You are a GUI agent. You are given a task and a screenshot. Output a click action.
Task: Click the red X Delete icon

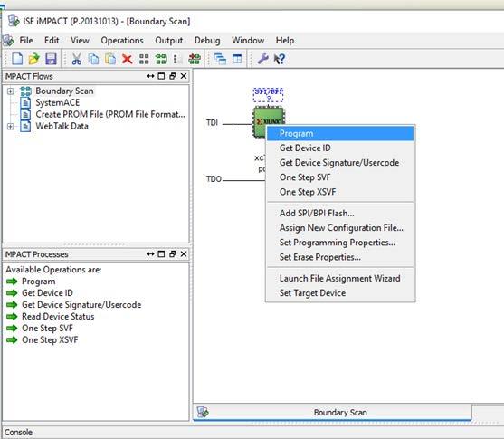click(x=128, y=59)
